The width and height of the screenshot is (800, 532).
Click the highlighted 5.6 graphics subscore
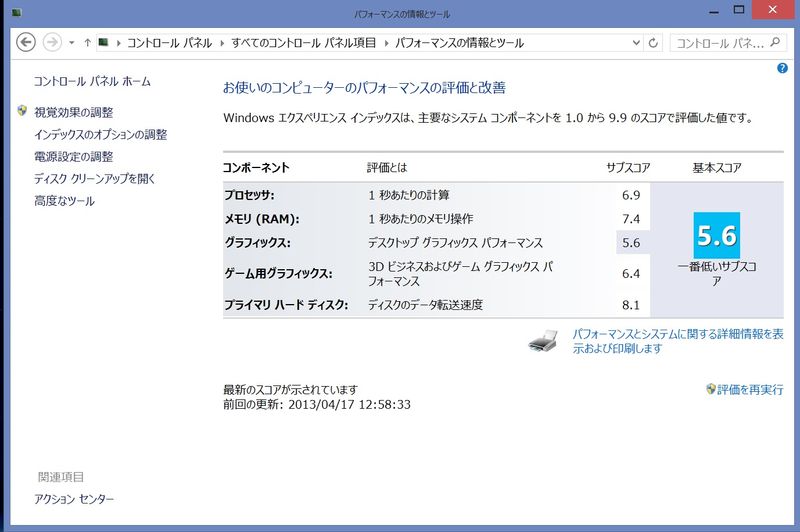[x=633, y=243]
